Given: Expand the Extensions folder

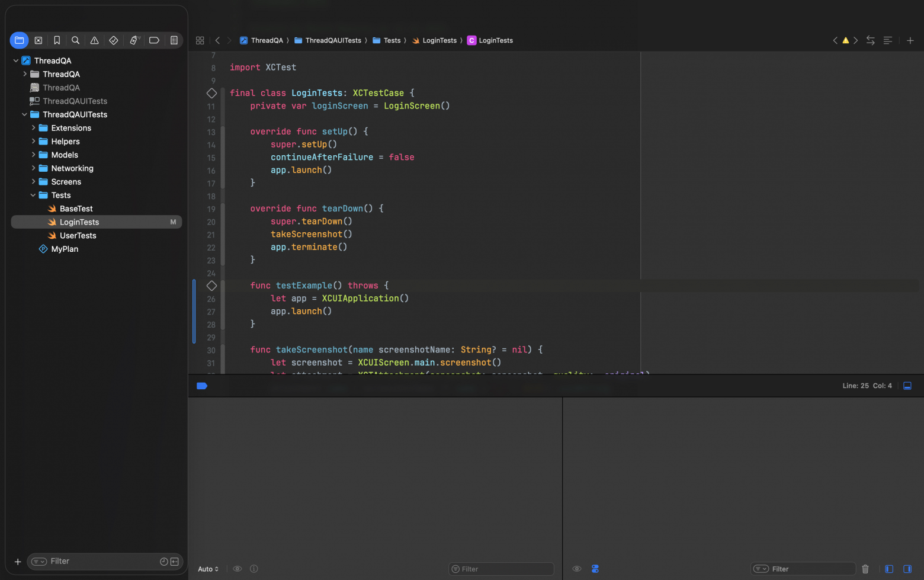Looking at the screenshot, I should coord(33,128).
